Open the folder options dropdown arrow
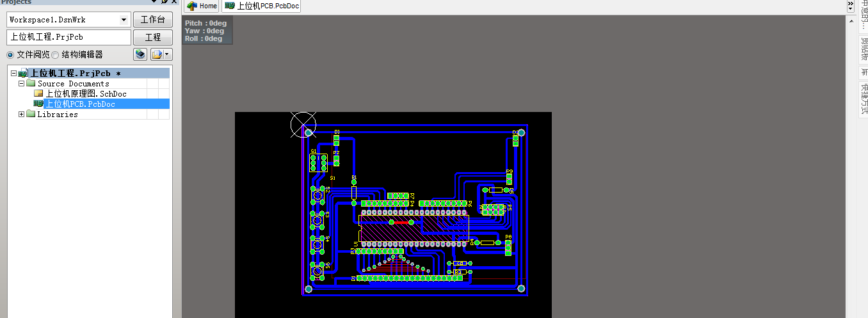 pos(168,54)
